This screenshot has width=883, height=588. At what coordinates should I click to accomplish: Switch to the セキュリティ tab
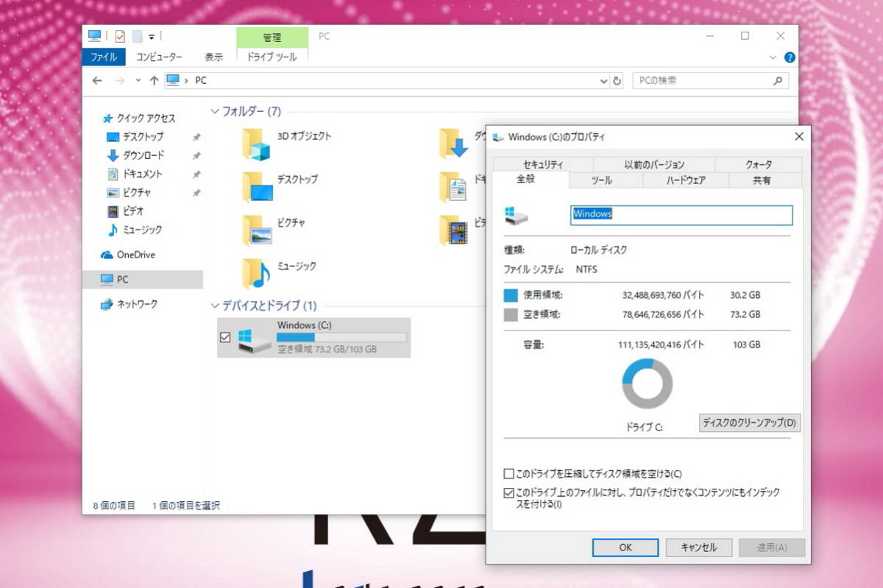click(x=543, y=165)
